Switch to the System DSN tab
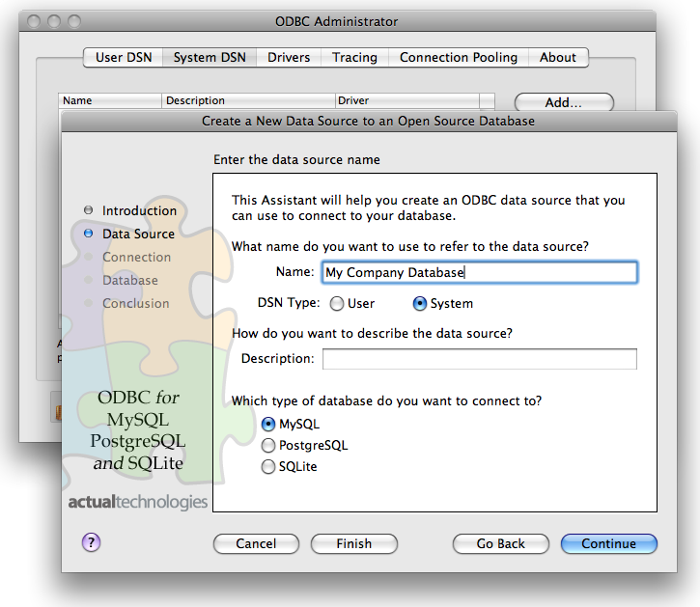Image resolution: width=700 pixels, height=607 pixels. click(x=210, y=58)
